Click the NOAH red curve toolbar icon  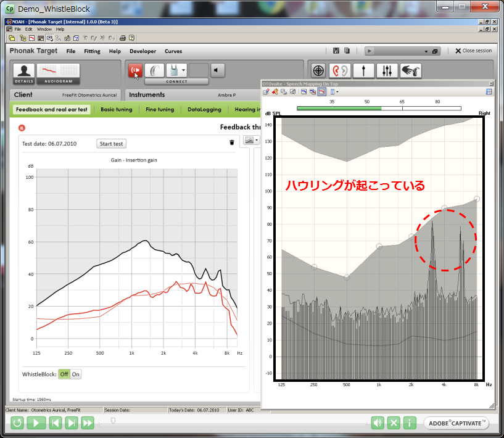(x=32, y=38)
